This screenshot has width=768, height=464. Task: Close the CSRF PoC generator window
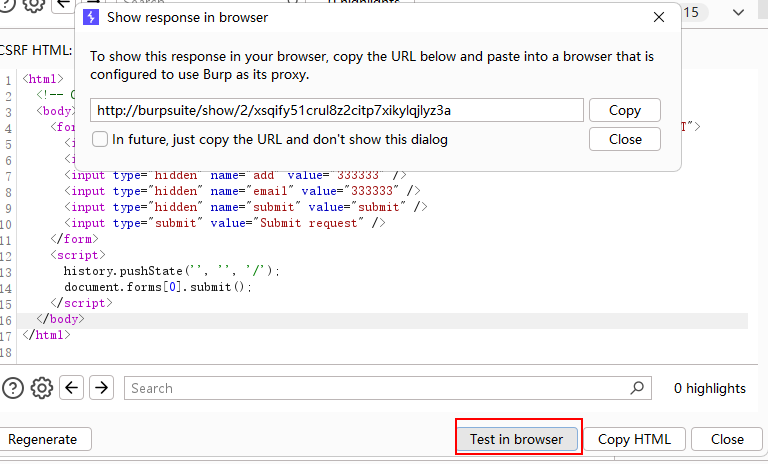[727, 439]
